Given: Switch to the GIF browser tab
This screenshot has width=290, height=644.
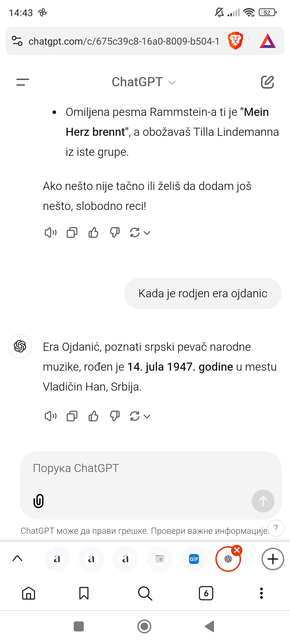Looking at the screenshot, I should point(194,559).
